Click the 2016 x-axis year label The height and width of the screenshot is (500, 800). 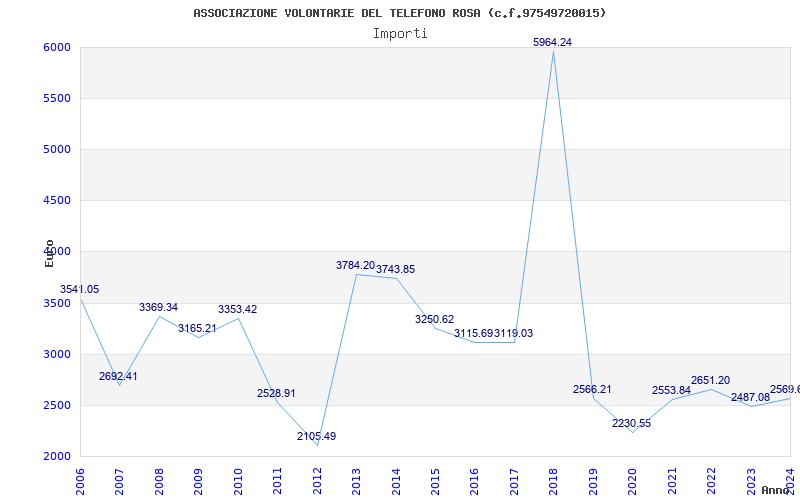click(474, 481)
